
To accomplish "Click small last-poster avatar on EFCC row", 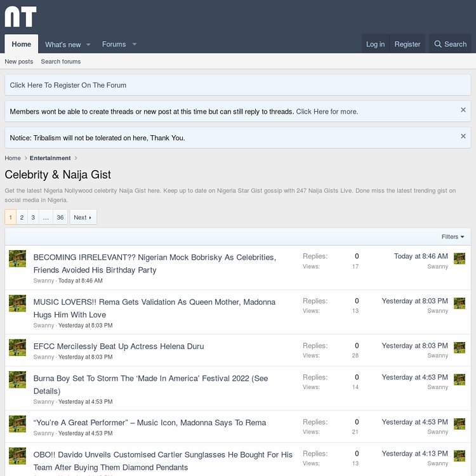I will pos(459,348).
